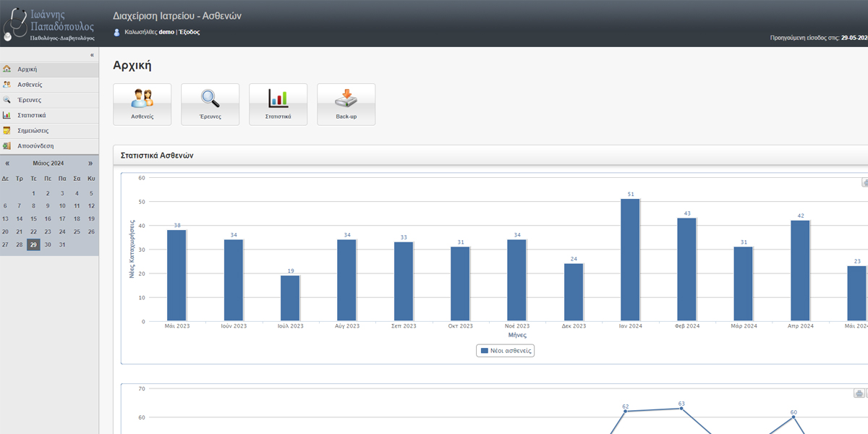The width and height of the screenshot is (868, 434).
Task: Toggle the Νέοι ασθενείς legend entry
Action: [505, 351]
